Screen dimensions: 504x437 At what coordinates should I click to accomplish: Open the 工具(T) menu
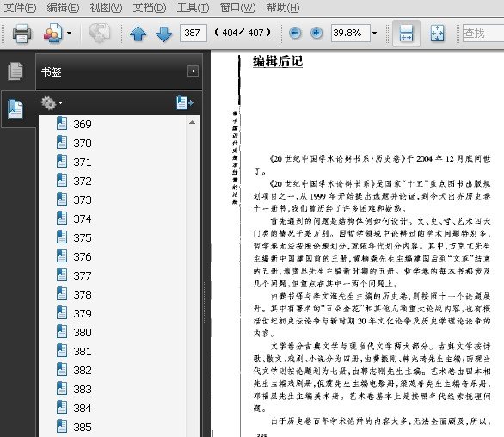tap(193, 7)
